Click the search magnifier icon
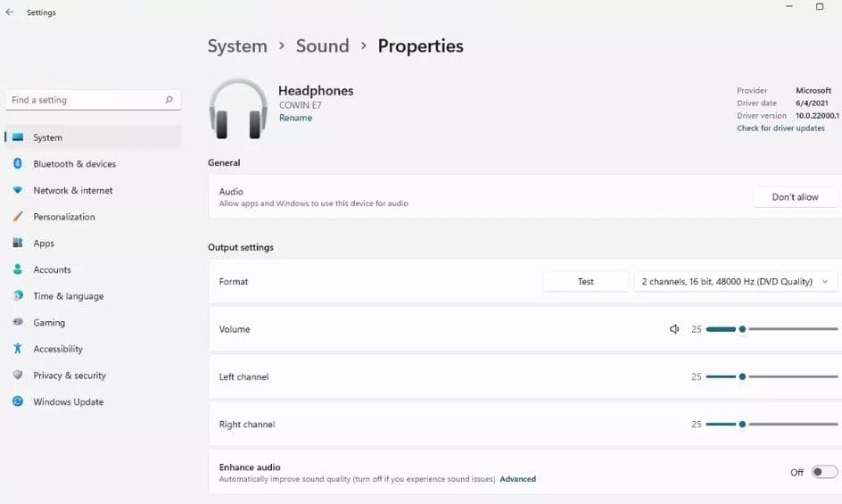The image size is (842, 504). 169,100
